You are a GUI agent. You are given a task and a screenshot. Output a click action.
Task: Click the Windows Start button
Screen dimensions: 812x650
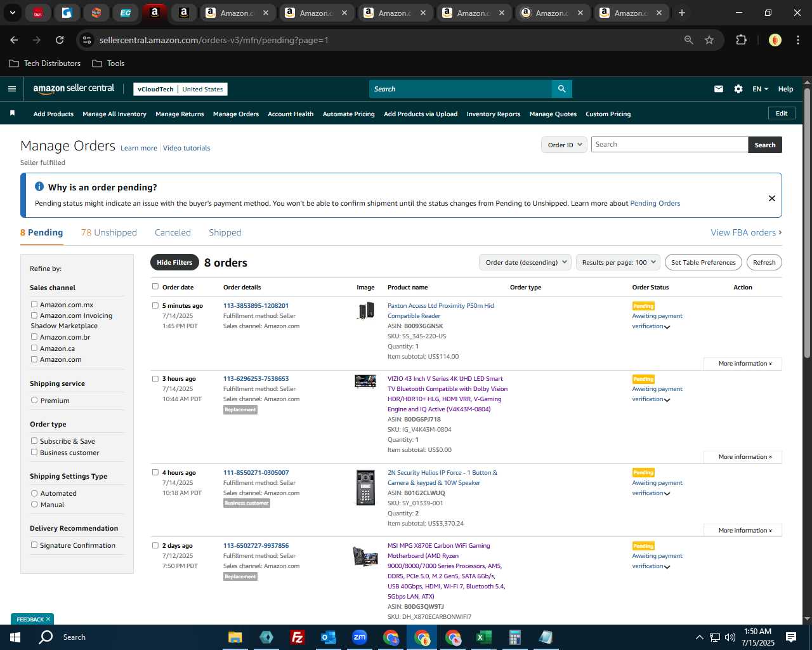coord(15,637)
